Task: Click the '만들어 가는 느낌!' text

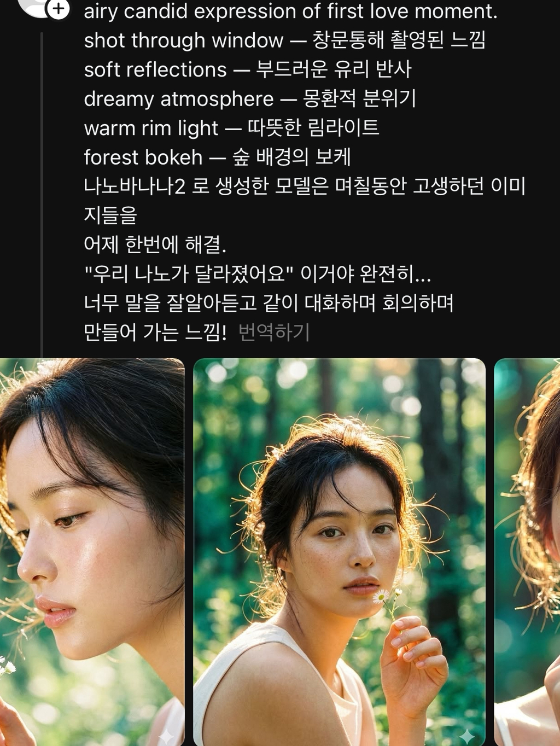Action: 155,332
